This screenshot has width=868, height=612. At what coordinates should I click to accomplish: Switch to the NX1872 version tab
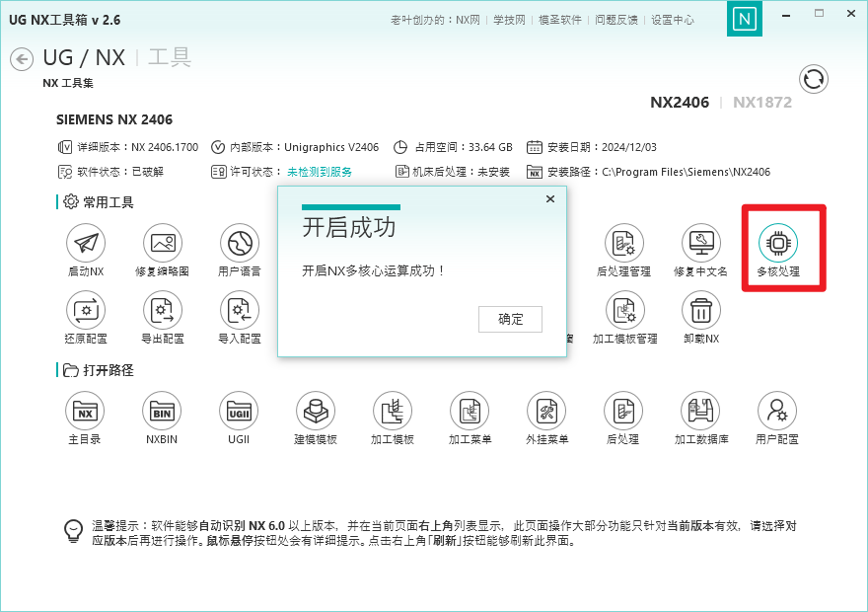[762, 103]
